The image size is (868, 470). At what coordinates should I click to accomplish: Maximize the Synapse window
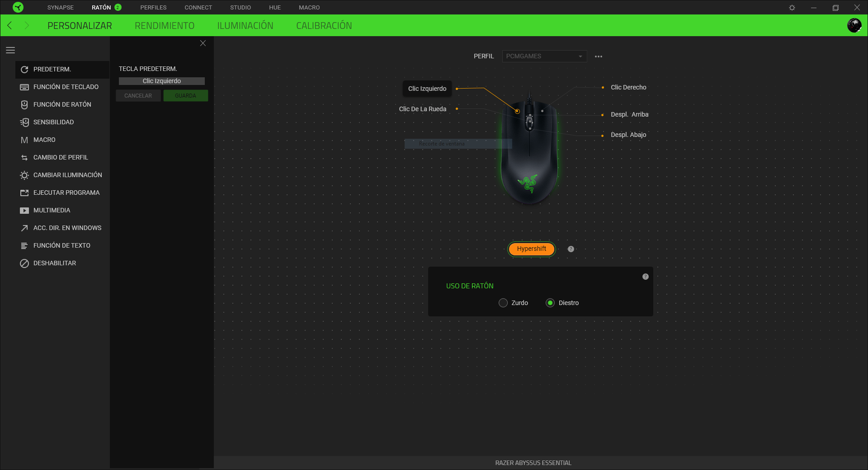pyautogui.click(x=835, y=8)
